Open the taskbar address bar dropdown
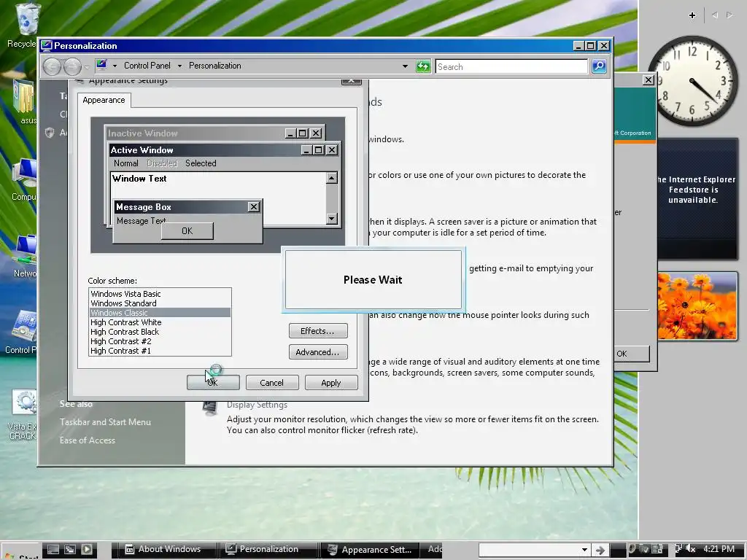 click(584, 550)
